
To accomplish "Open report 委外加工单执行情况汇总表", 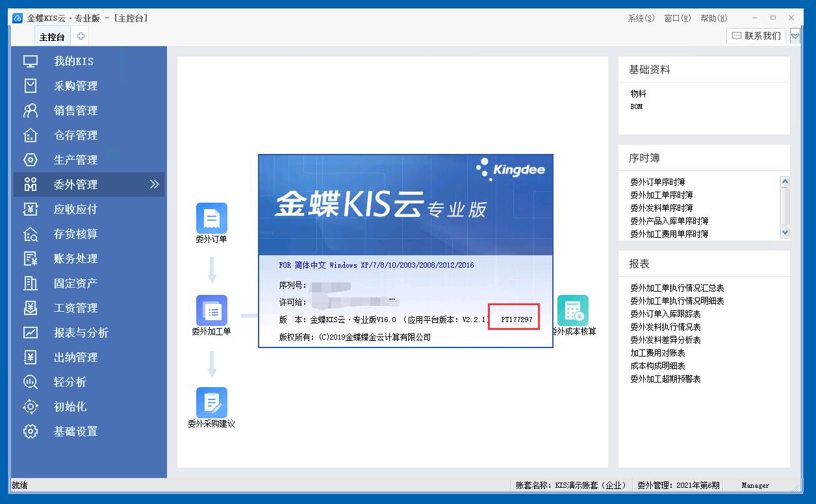I will pyautogui.click(x=677, y=288).
